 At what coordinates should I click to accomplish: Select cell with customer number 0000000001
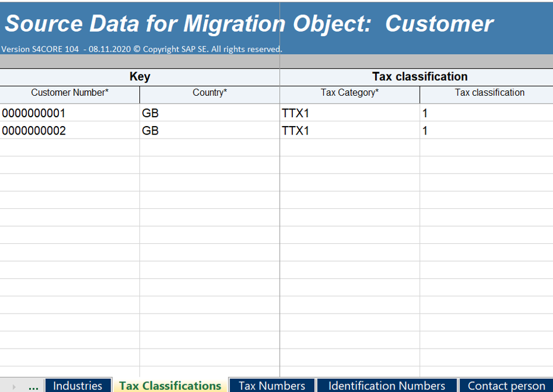point(70,113)
